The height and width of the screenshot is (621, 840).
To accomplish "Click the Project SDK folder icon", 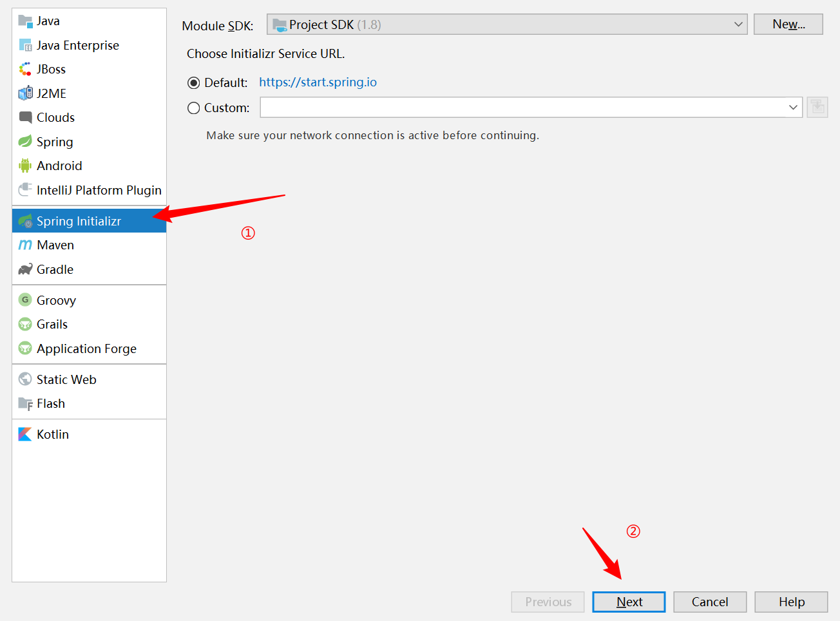I will pos(280,25).
